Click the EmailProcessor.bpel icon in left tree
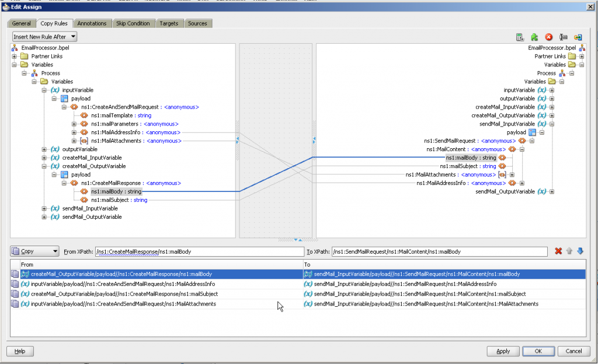 (x=15, y=48)
